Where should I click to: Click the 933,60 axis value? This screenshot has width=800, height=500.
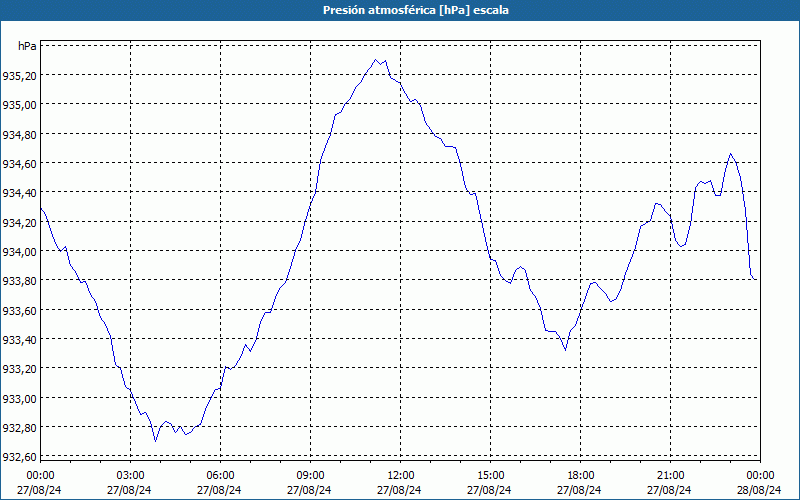coord(20,310)
